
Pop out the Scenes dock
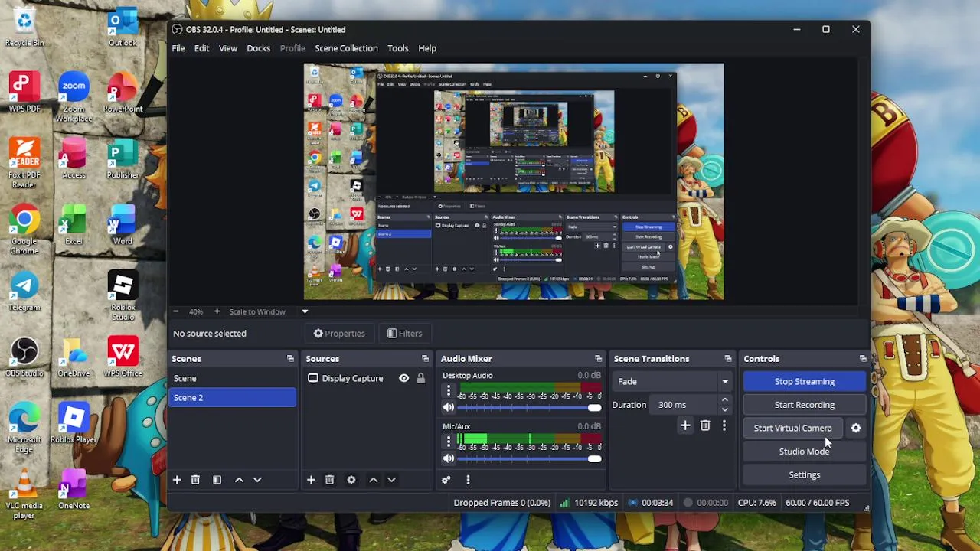[x=290, y=359]
